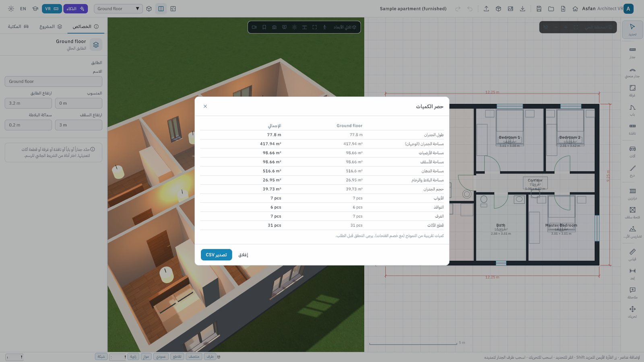Open the bottom-left status dropdown
The height and width of the screenshot is (362, 644).
(x=14, y=357)
